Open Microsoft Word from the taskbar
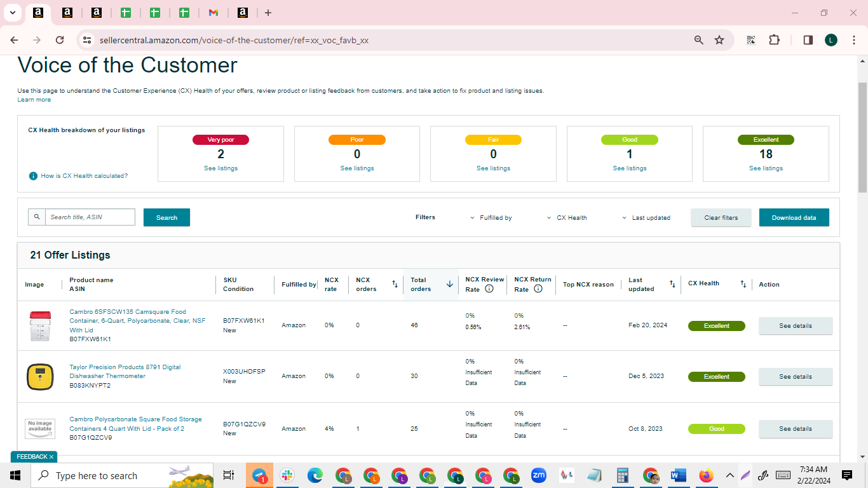Screen dimensions: 868x488 679,475
